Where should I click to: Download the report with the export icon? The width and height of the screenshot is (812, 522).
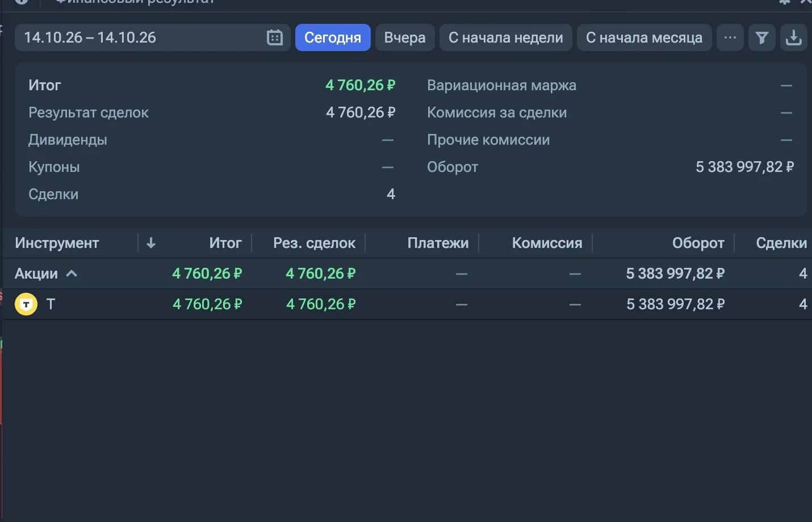[794, 37]
